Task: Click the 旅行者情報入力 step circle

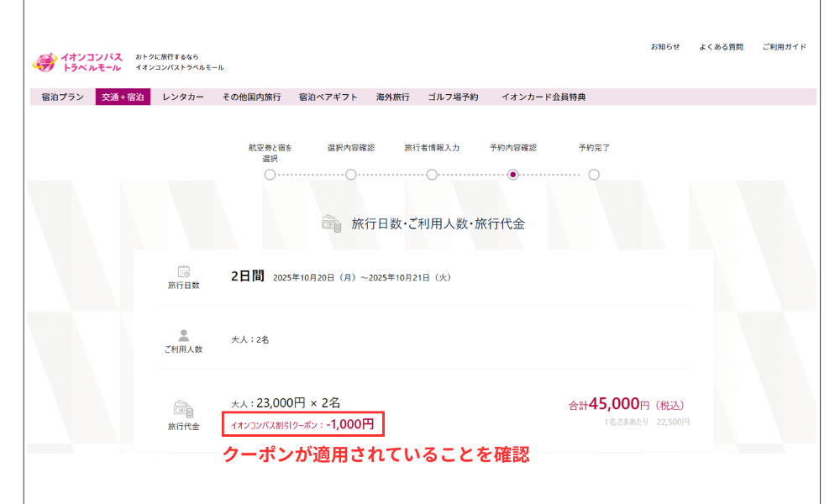Action: click(432, 175)
